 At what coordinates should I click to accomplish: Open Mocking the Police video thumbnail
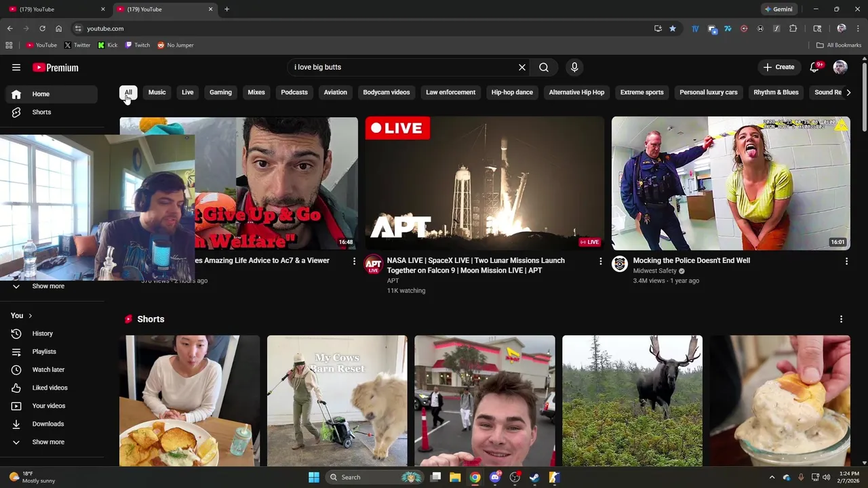pos(730,183)
